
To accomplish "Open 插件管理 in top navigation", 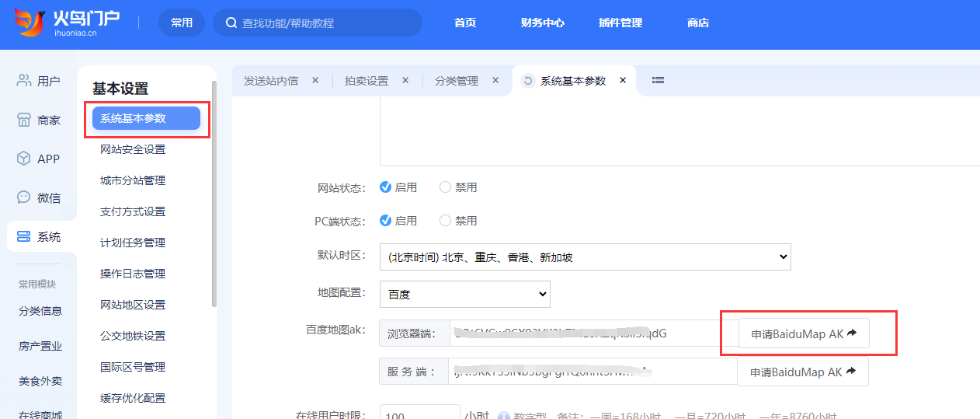I will coord(620,23).
